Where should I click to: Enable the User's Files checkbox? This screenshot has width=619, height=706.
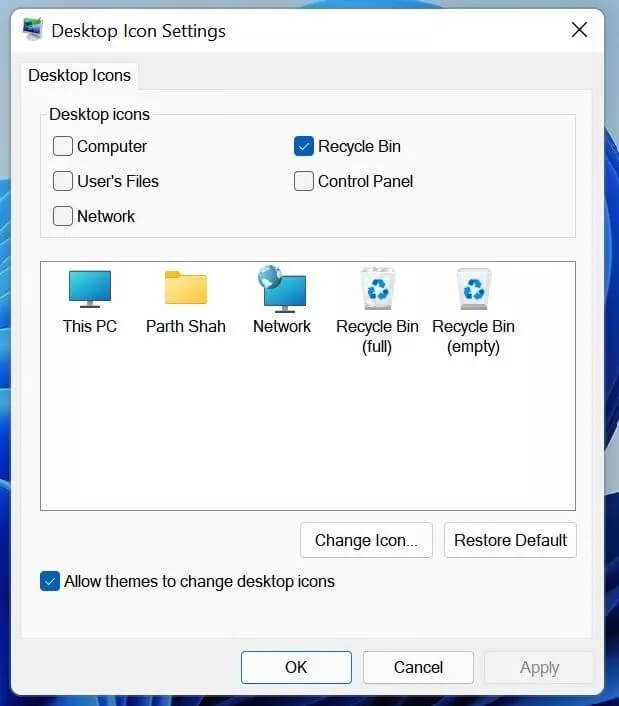click(63, 181)
